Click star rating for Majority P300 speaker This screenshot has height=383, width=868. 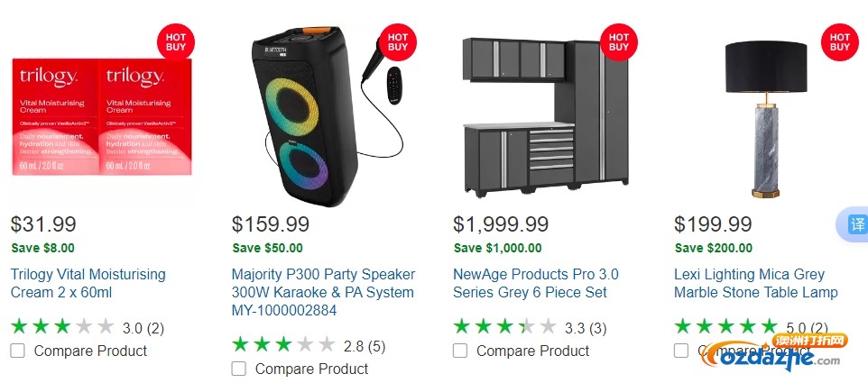coord(283,345)
